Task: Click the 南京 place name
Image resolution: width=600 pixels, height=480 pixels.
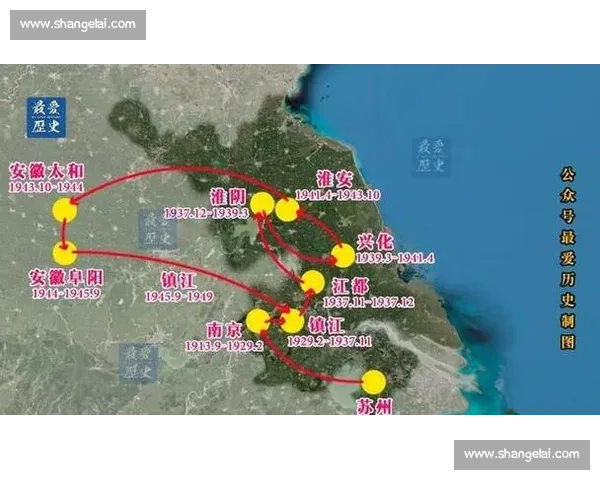Action: 225,330
